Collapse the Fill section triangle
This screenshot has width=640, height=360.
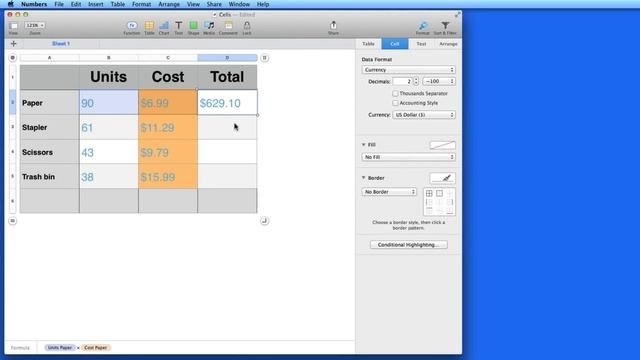[363, 144]
